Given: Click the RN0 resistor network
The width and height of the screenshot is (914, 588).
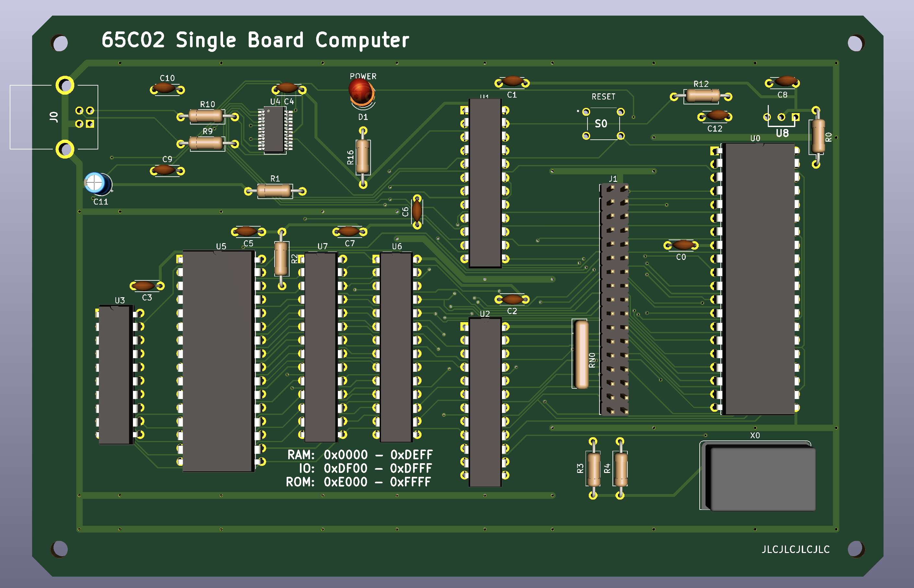Looking at the screenshot, I should (581, 354).
